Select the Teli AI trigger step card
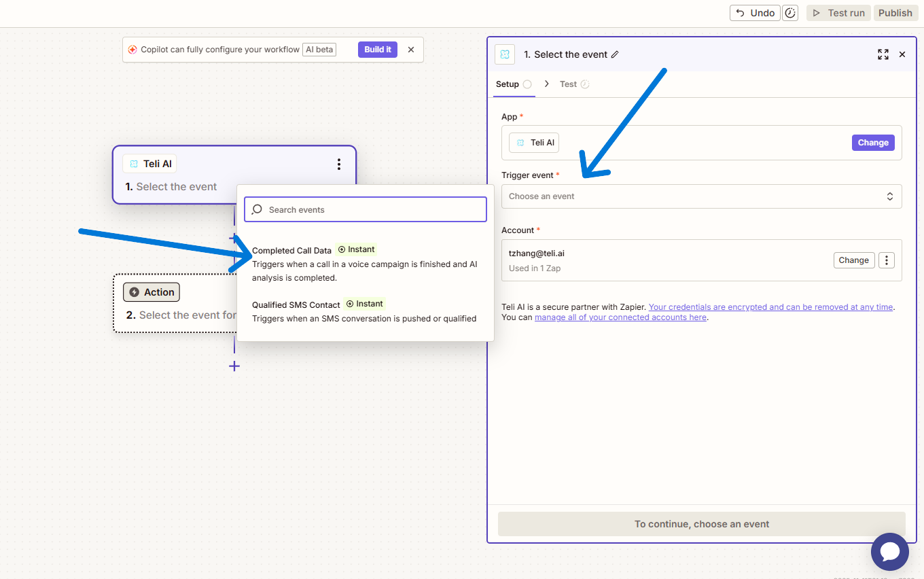Screen dimensions: 924x579 point(234,175)
